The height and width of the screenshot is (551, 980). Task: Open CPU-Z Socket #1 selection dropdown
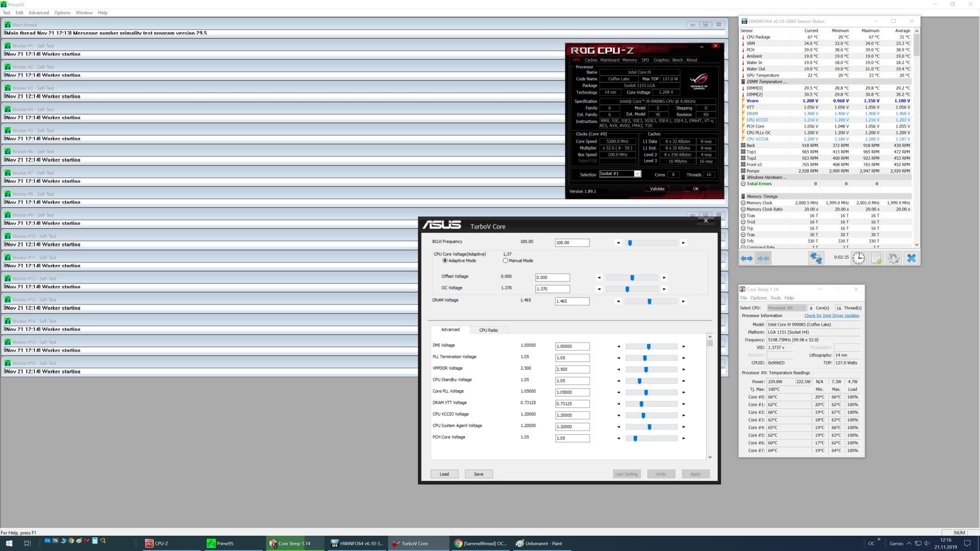pyautogui.click(x=637, y=174)
